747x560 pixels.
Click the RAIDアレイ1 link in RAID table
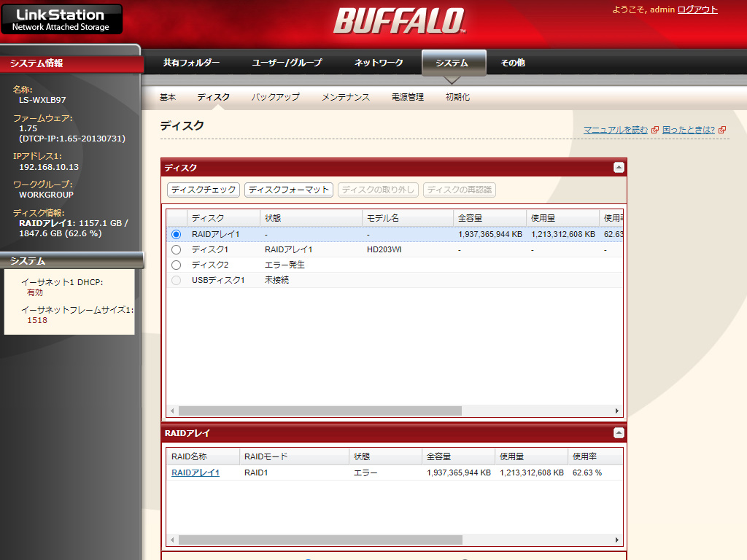tap(196, 472)
